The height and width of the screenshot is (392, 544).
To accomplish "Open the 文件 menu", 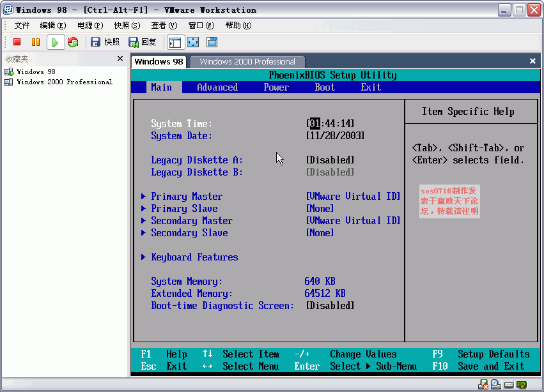I will 22,26.
